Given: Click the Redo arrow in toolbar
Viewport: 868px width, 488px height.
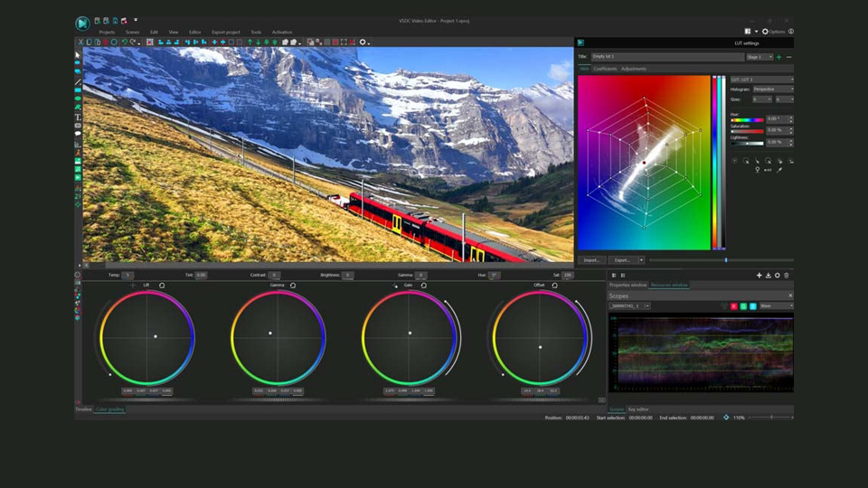Looking at the screenshot, I should (x=133, y=42).
